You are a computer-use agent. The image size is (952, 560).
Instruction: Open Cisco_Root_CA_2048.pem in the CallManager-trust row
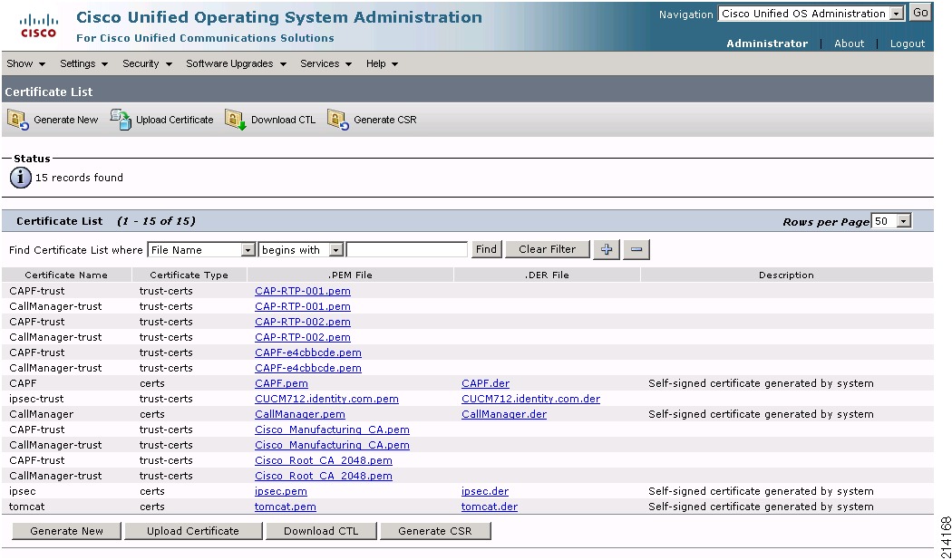[324, 477]
